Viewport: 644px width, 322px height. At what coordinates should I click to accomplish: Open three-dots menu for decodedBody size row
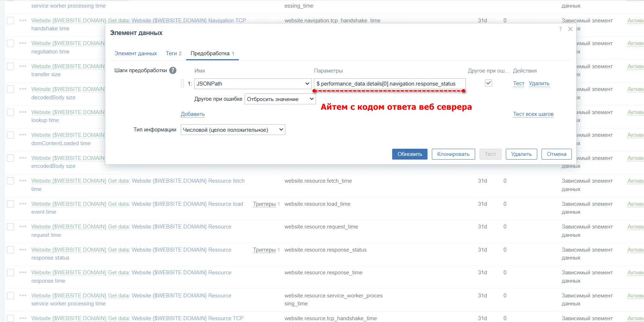point(23,89)
